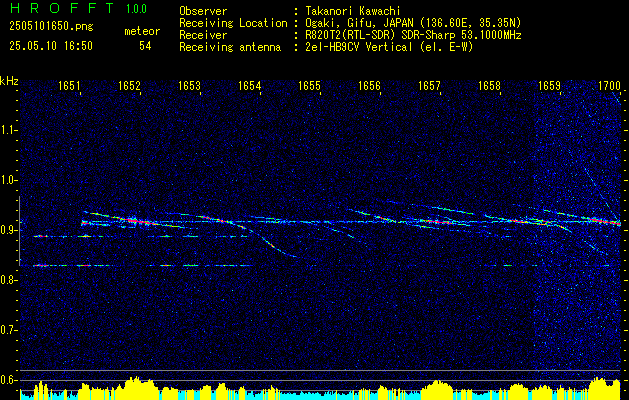Viewport: 629px width, 400px height.
Task: Click the Receiving Location label
Action: 233,23
